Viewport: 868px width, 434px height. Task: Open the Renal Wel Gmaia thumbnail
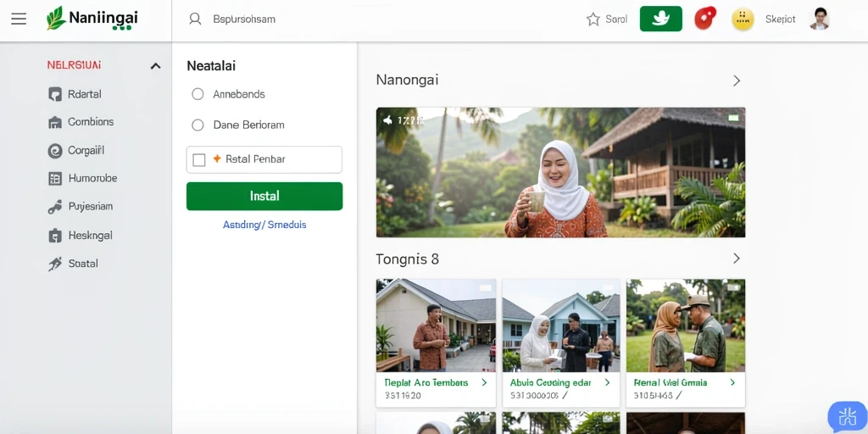(x=686, y=325)
